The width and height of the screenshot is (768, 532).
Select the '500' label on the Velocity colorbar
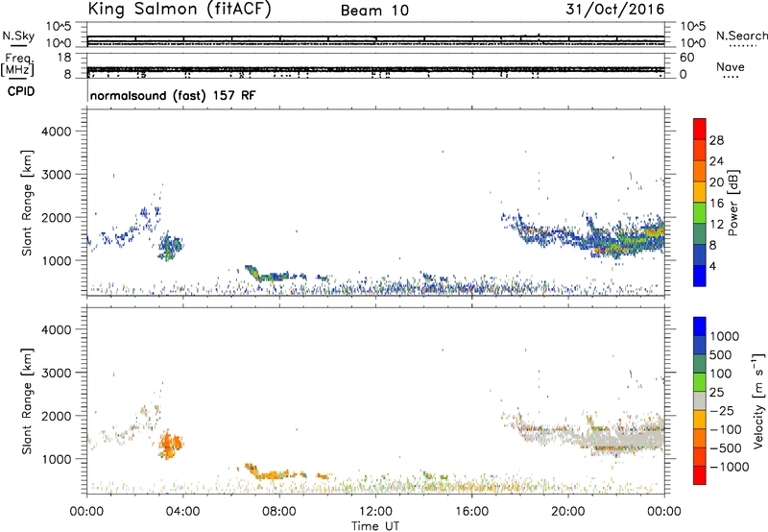click(721, 355)
